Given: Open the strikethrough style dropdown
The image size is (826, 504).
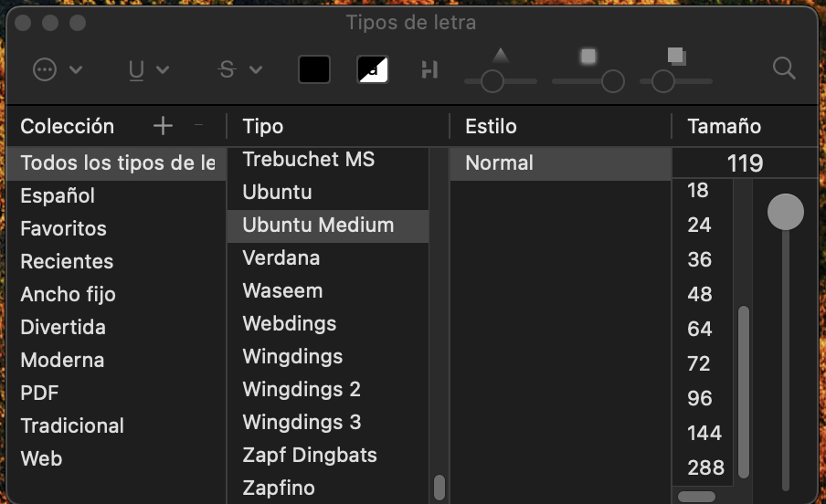Looking at the screenshot, I should click(x=241, y=69).
